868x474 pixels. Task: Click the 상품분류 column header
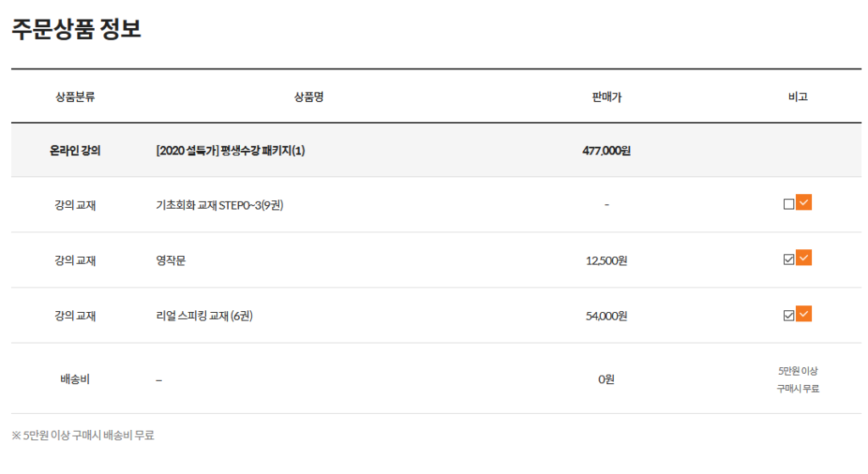[x=75, y=97]
